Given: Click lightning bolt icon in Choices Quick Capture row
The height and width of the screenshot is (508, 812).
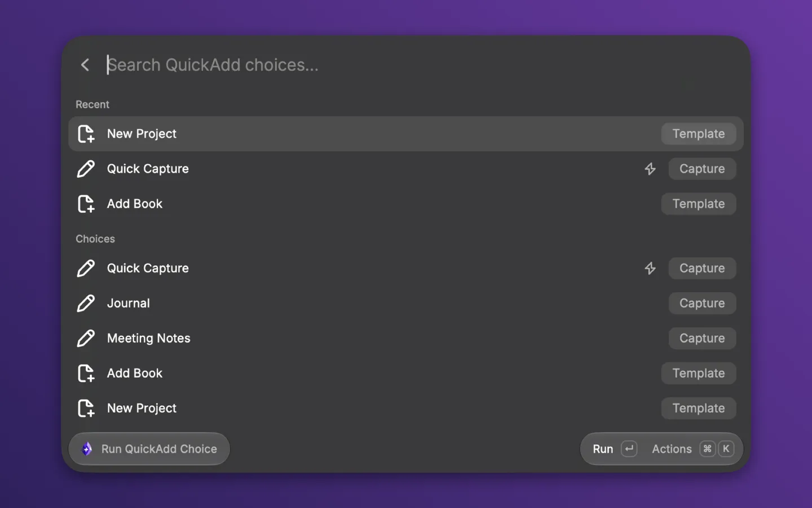Looking at the screenshot, I should coord(650,268).
